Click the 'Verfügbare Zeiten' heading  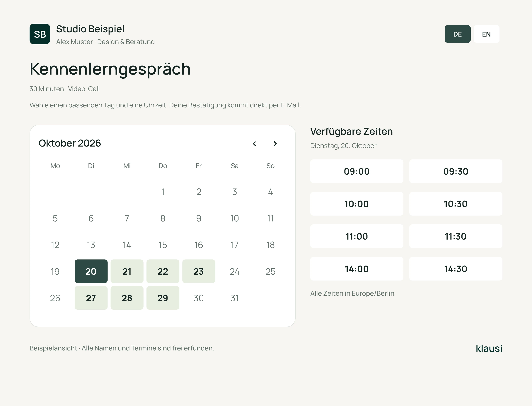click(x=352, y=131)
